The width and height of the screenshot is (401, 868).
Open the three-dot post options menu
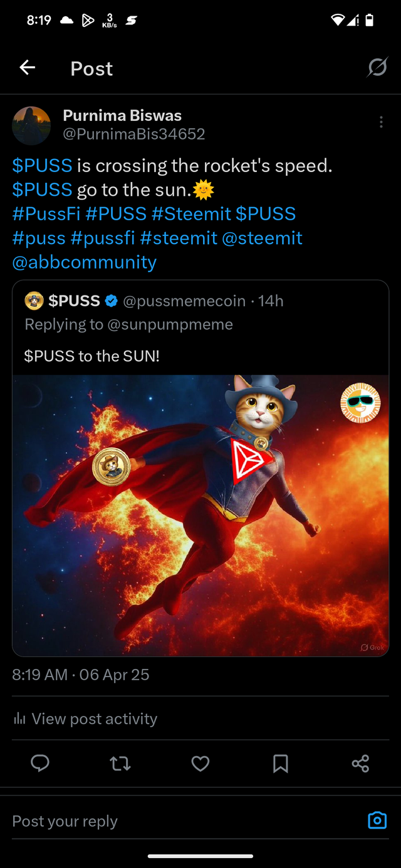click(381, 123)
